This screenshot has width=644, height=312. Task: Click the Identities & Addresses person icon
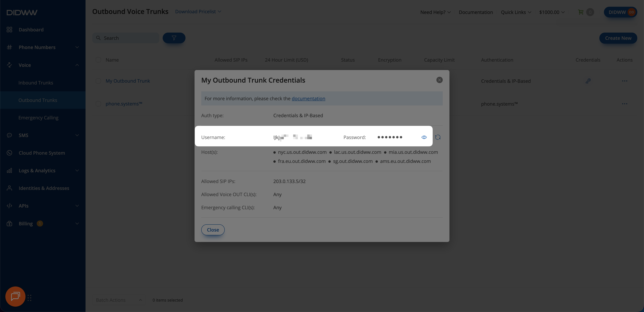pyautogui.click(x=10, y=188)
